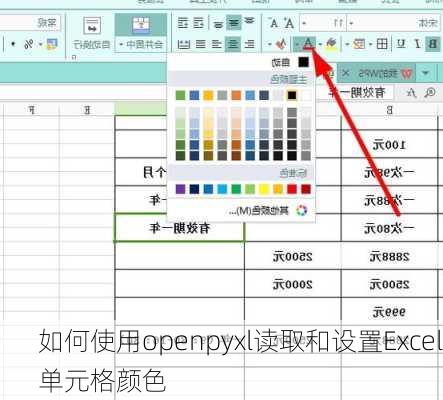The width and height of the screenshot is (443, 400).
Task: Expand the borders style dropdown arrow
Action: coord(371,44)
